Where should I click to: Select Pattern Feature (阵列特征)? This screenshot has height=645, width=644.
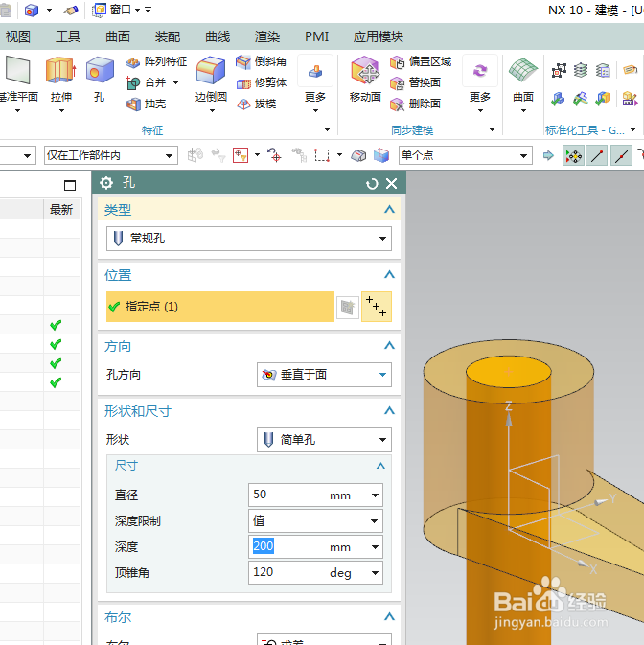click(x=156, y=61)
